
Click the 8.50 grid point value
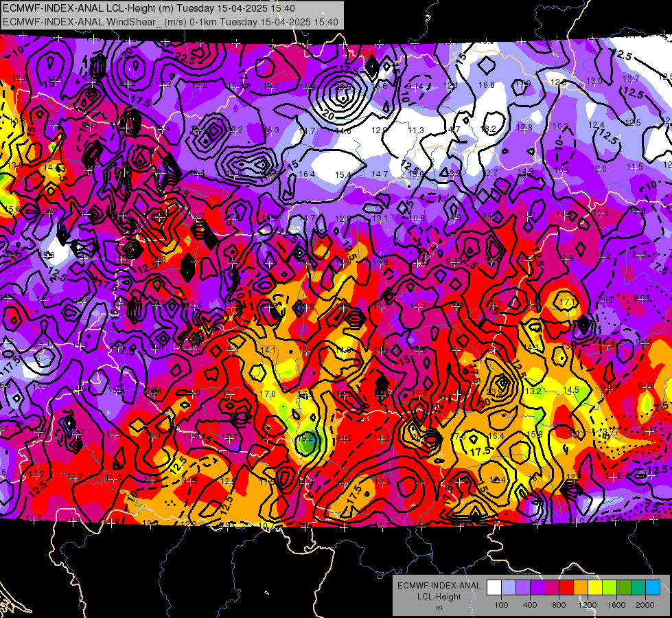(344, 438)
